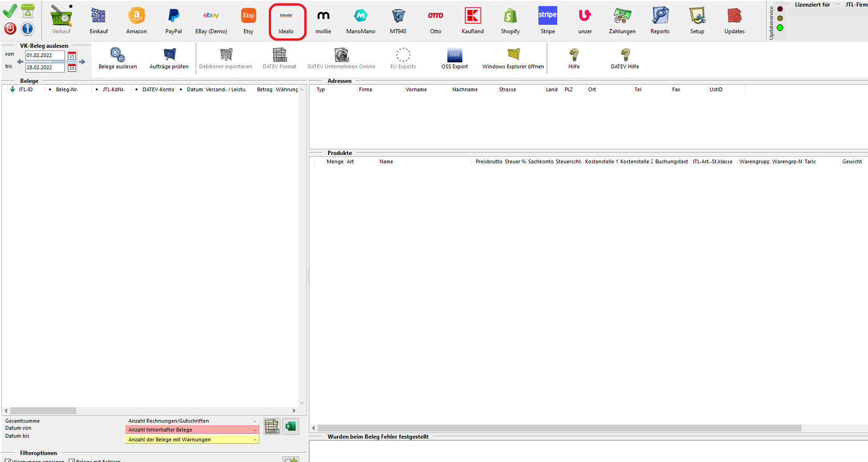Open Windows Explorer öffnen folder icon

coord(513,55)
